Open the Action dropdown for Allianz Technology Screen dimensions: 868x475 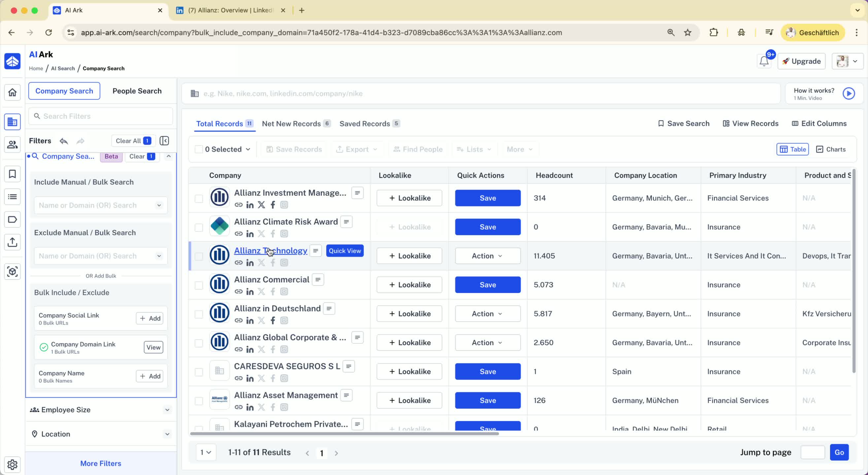[487, 256]
